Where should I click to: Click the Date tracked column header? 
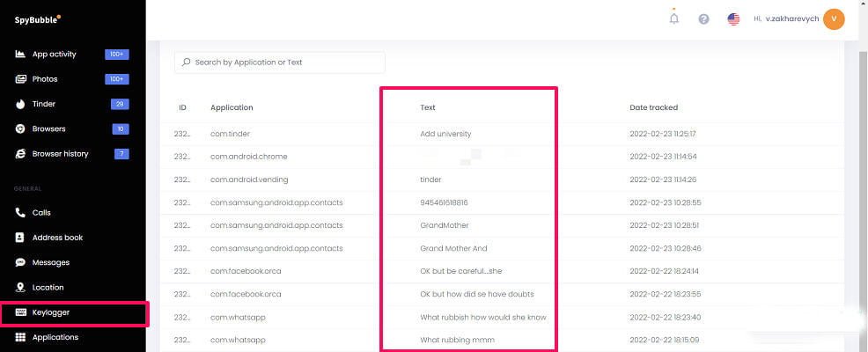[654, 107]
